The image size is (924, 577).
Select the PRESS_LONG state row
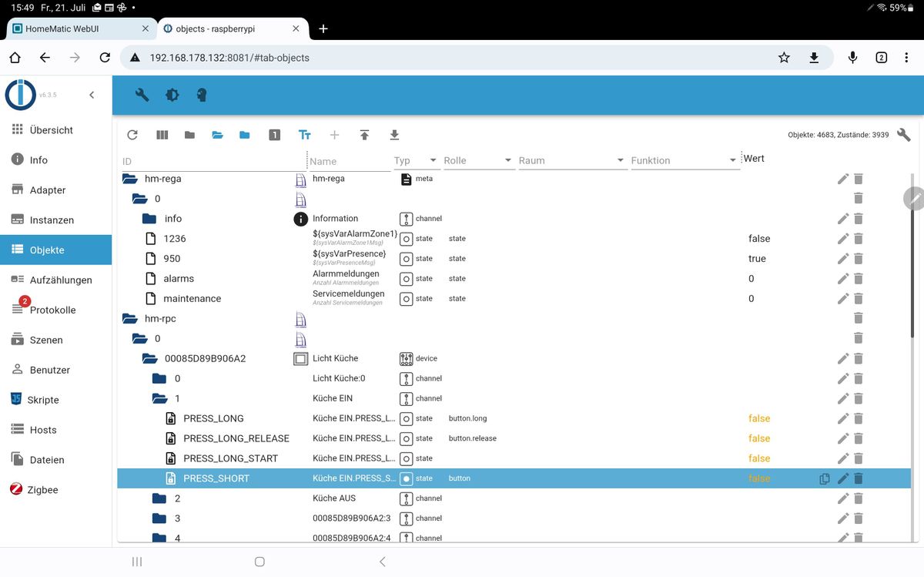pyautogui.click(x=514, y=418)
